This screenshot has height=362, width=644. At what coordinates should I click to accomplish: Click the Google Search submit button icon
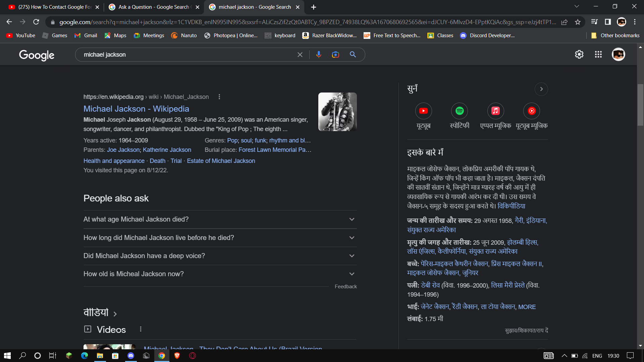(x=353, y=54)
